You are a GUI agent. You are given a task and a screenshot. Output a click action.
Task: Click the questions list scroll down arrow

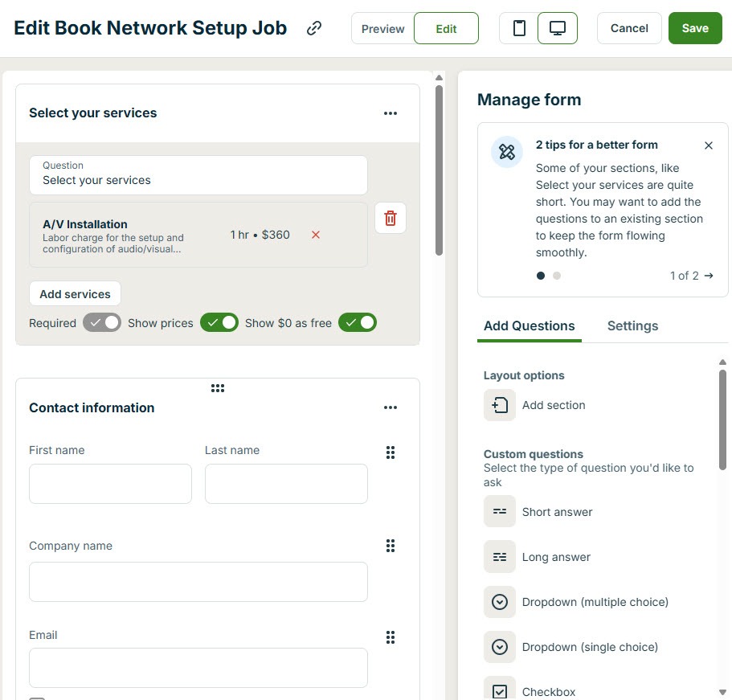click(722, 692)
